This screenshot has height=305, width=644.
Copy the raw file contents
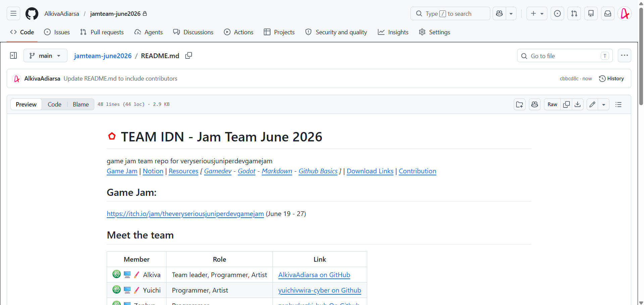pos(566,104)
